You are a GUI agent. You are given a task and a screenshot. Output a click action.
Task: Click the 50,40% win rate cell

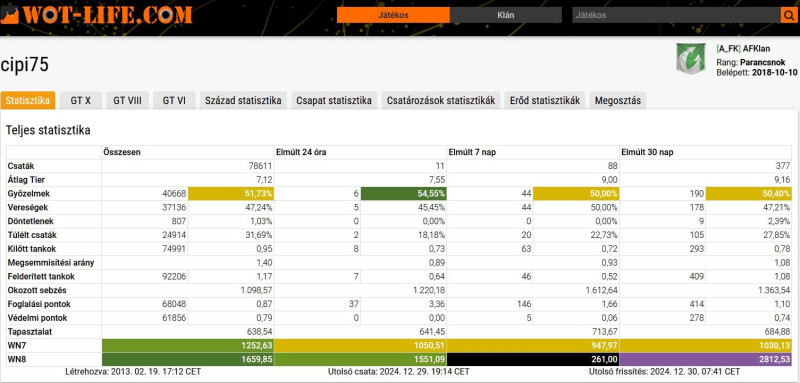[749, 194]
